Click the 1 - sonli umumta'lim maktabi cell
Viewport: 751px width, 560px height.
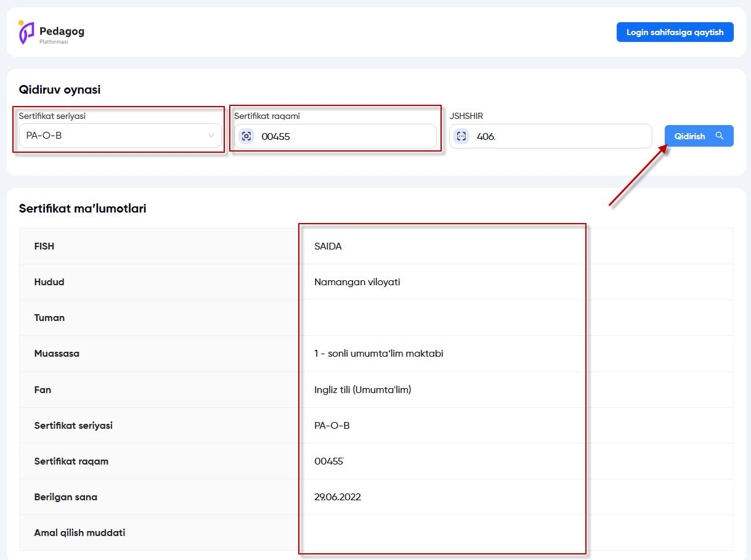[x=379, y=354]
